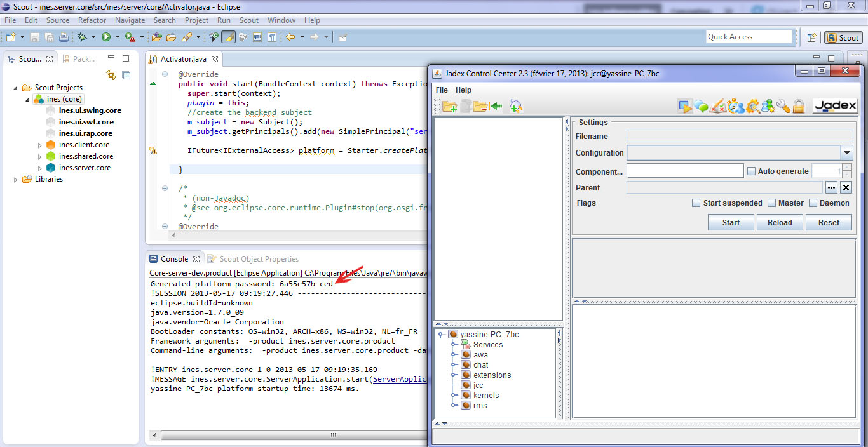The width and height of the screenshot is (868, 447).
Task: Click the Component name input field
Action: tap(685, 171)
